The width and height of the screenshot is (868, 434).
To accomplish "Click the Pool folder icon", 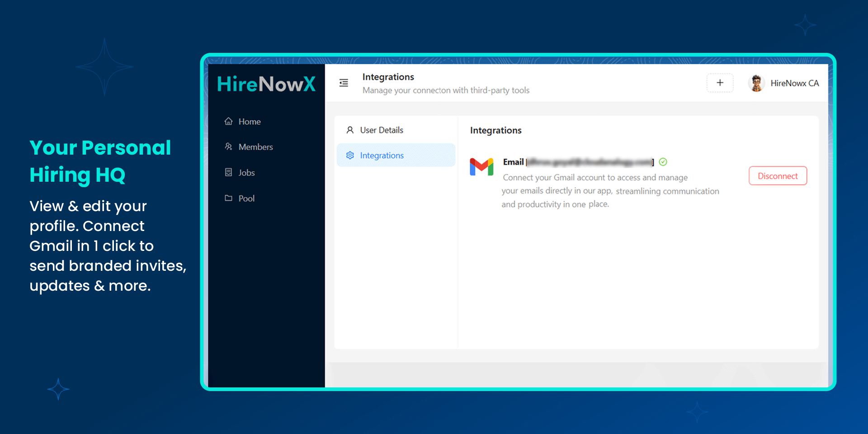I will [229, 198].
